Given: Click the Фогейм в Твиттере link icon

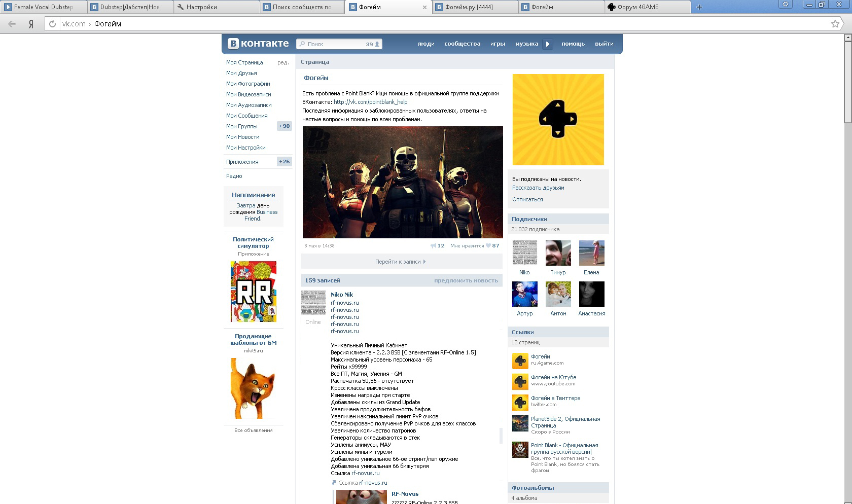Looking at the screenshot, I should click(520, 402).
